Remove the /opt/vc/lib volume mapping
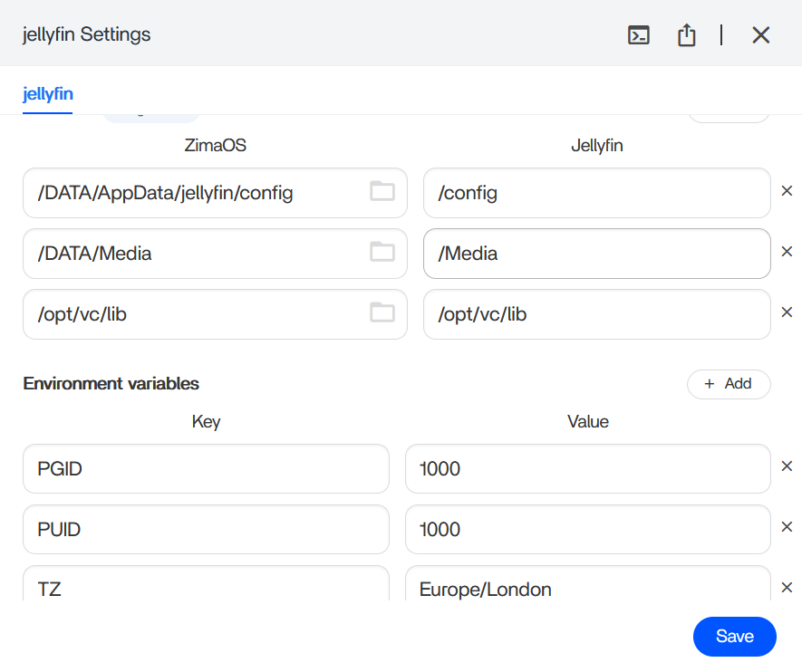Screen dimensions: 802x672 pos(787,312)
